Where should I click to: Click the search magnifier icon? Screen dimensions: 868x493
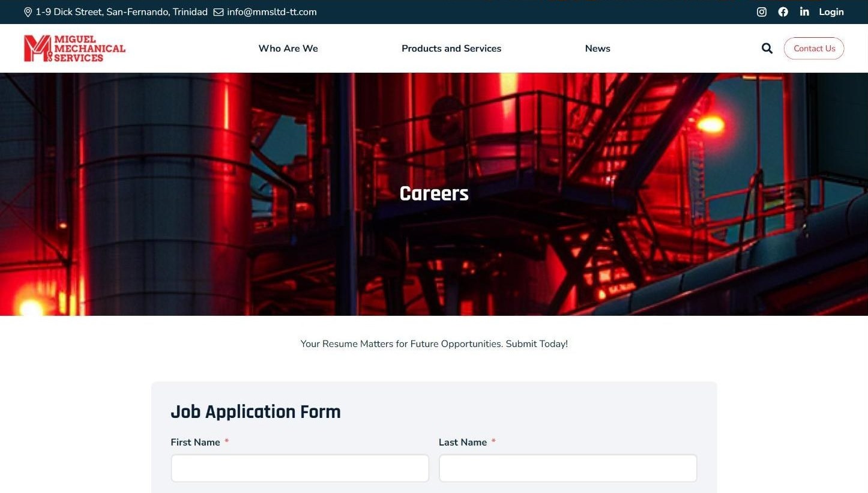(767, 48)
